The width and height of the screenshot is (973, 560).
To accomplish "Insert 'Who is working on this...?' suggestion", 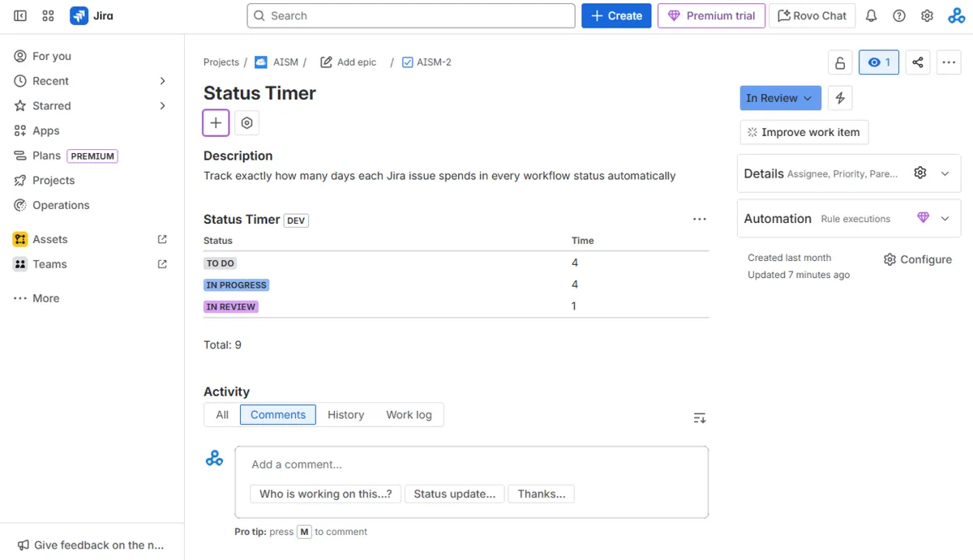I will click(326, 494).
